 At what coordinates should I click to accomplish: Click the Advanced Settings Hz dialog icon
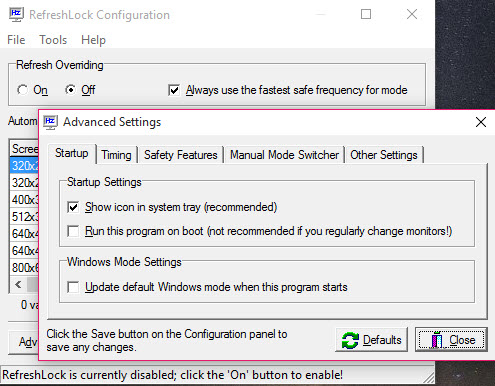[50, 122]
